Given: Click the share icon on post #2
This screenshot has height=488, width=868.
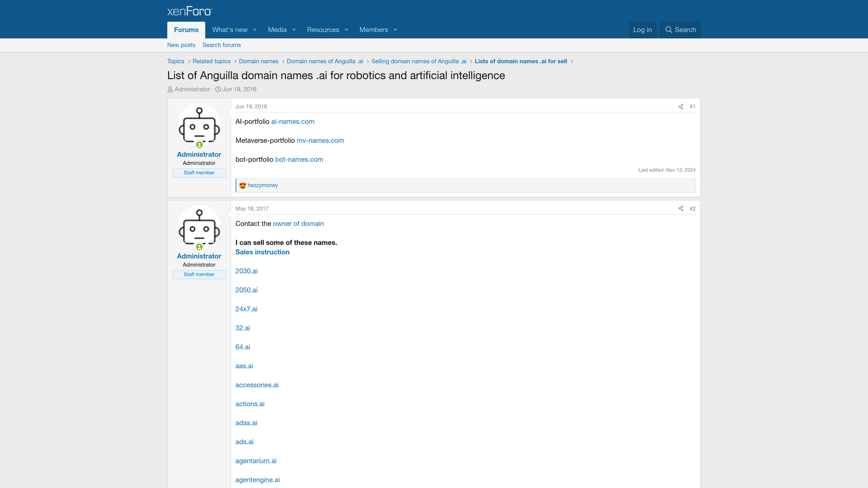Looking at the screenshot, I should [680, 208].
